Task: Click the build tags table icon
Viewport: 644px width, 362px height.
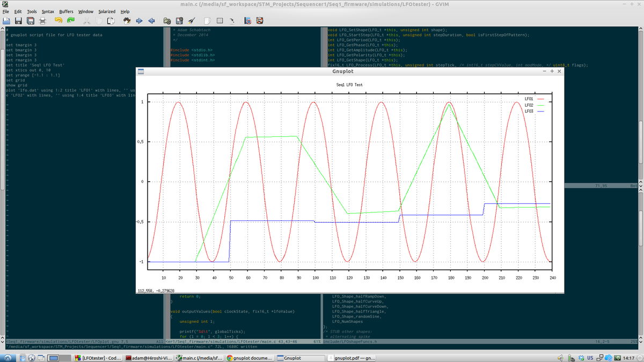Action: tap(219, 21)
